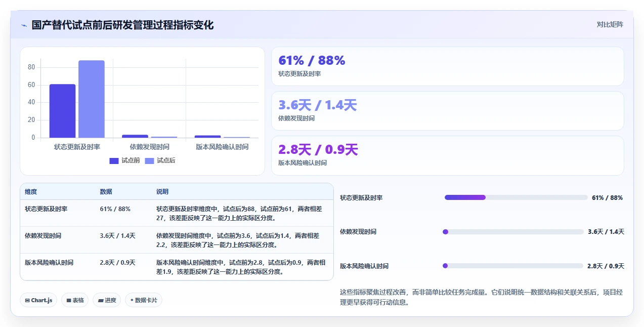Image resolution: width=644 pixels, height=327 pixels.
Task: Click the Chart.js tag chip
Action: click(38, 300)
